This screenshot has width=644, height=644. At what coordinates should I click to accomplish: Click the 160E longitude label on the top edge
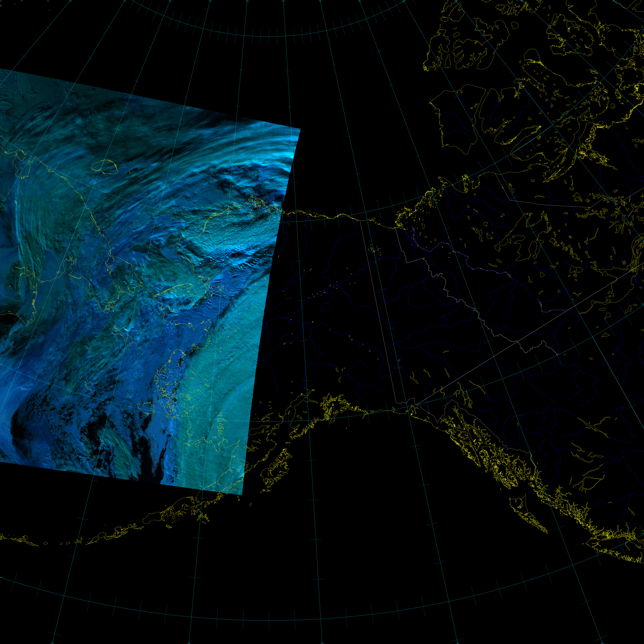70,1
